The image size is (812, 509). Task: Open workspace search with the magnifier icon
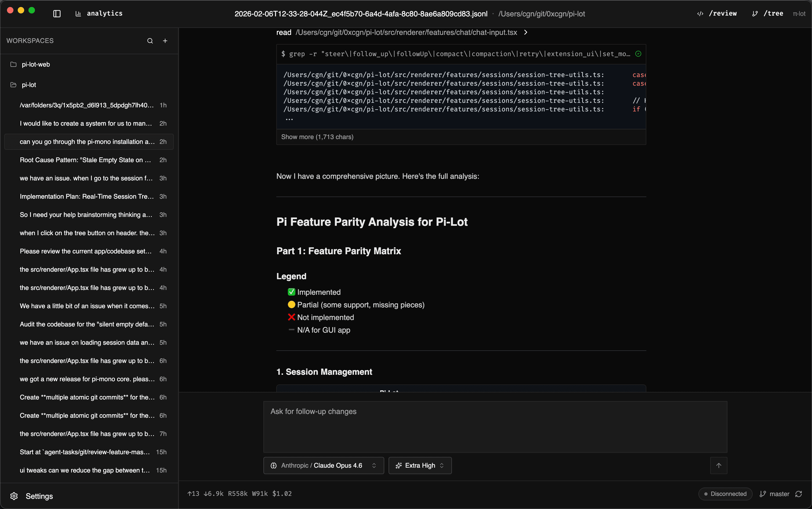pos(150,41)
